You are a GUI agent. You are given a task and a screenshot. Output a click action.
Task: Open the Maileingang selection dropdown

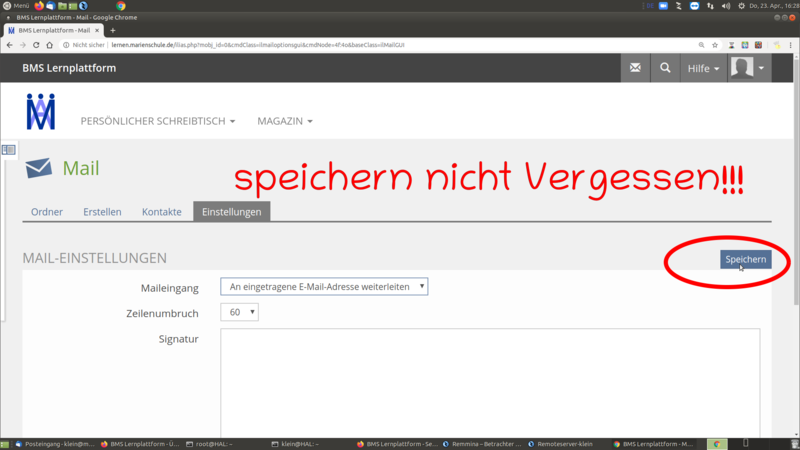[324, 287]
